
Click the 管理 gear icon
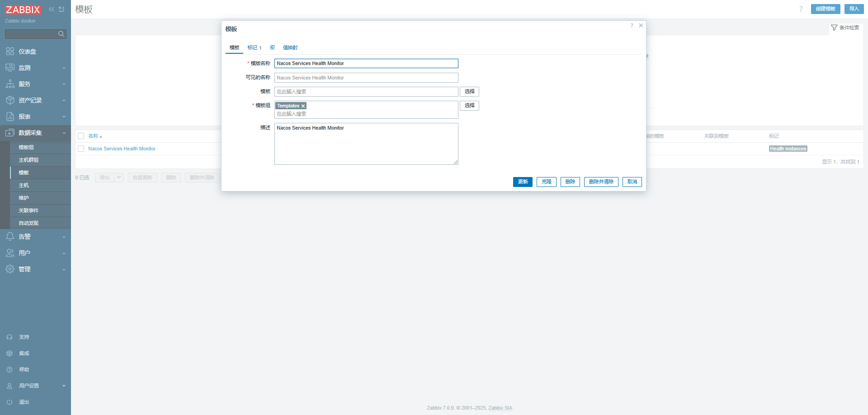(x=10, y=269)
